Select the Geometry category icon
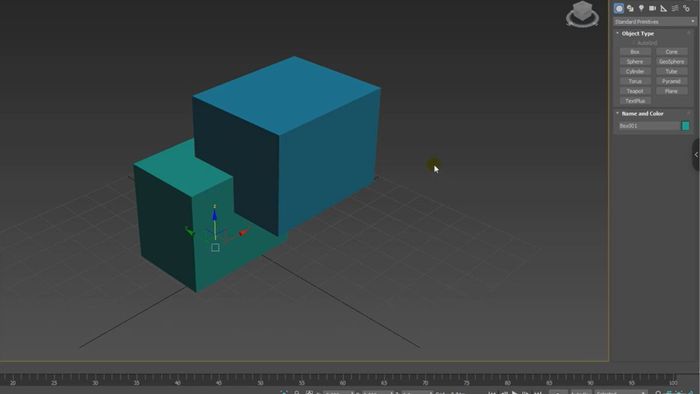This screenshot has width=700, height=394. click(x=619, y=8)
